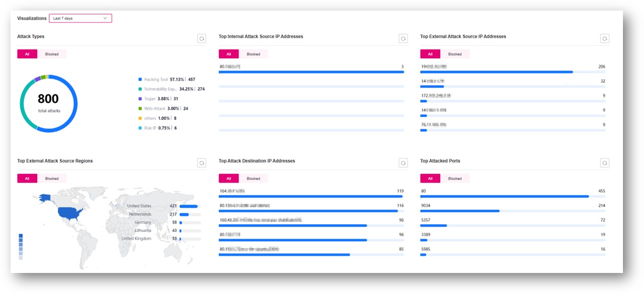644x294 pixels.
Task: Show Blocked external attack source regions
Action: [x=52, y=178]
